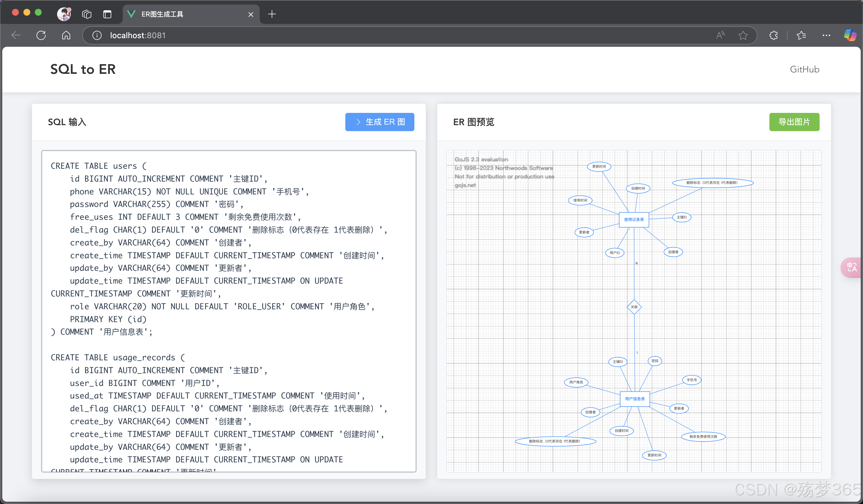This screenshot has width=863, height=504.
Task: Go to the browser home page
Action: click(x=66, y=35)
